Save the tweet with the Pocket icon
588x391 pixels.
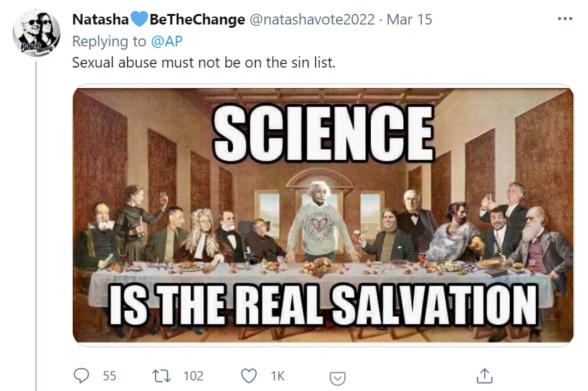[338, 378]
